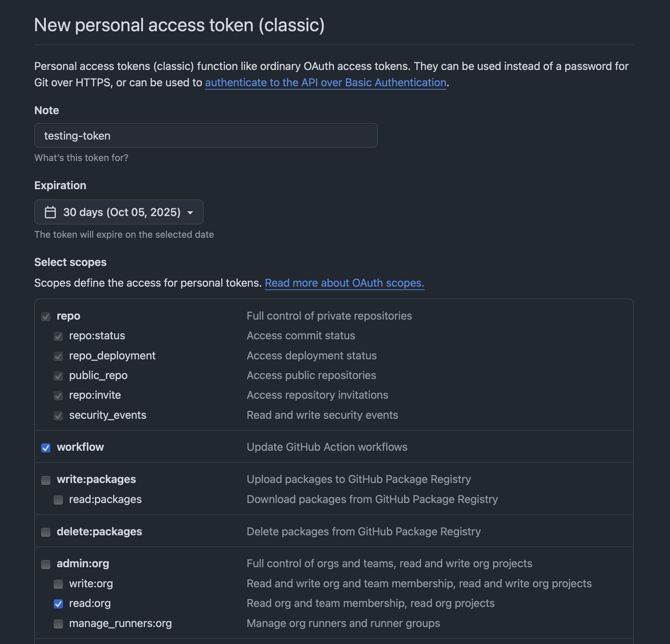Click the security_events checkbox
The width and height of the screenshot is (670, 644).
pos(58,416)
